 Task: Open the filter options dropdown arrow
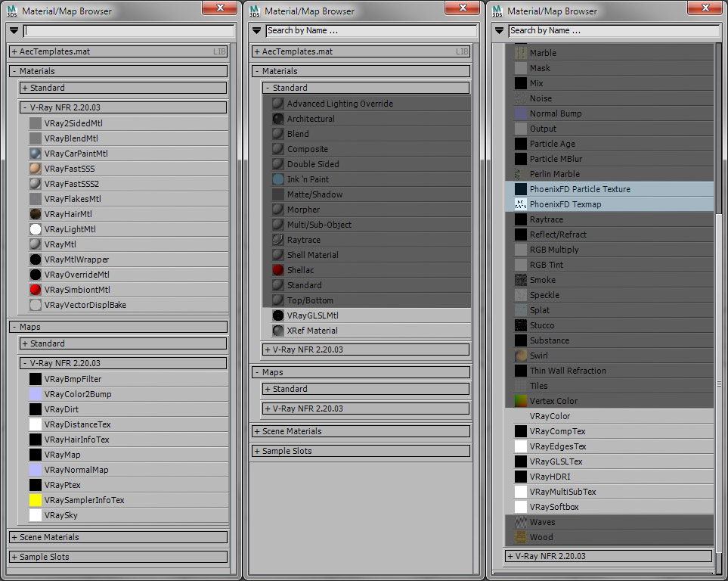12,32
